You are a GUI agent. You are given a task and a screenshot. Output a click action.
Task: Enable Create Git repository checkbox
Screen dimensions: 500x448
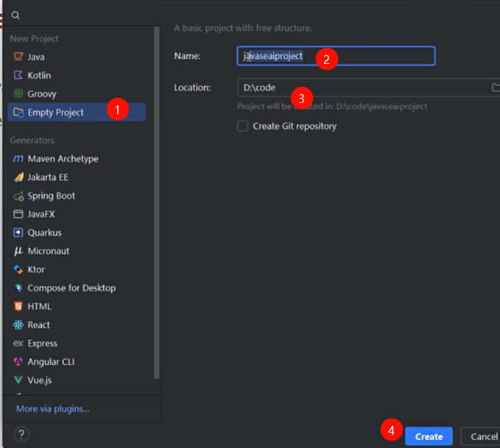coord(243,126)
